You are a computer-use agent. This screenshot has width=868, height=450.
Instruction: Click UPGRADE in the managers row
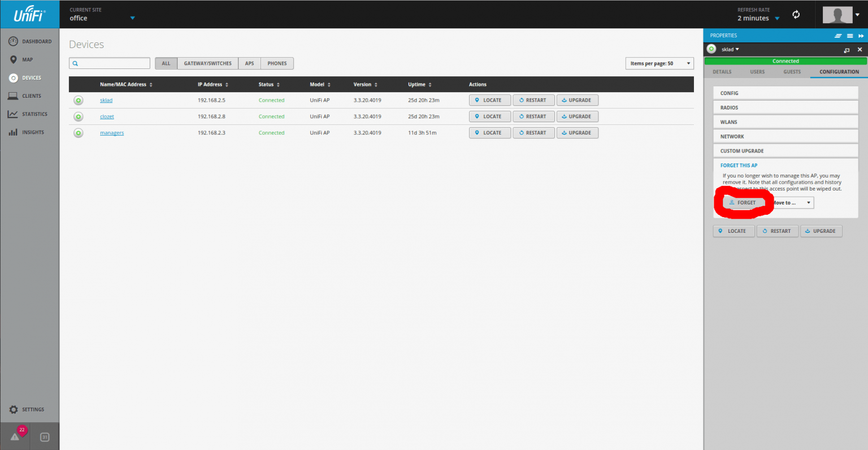tap(578, 133)
